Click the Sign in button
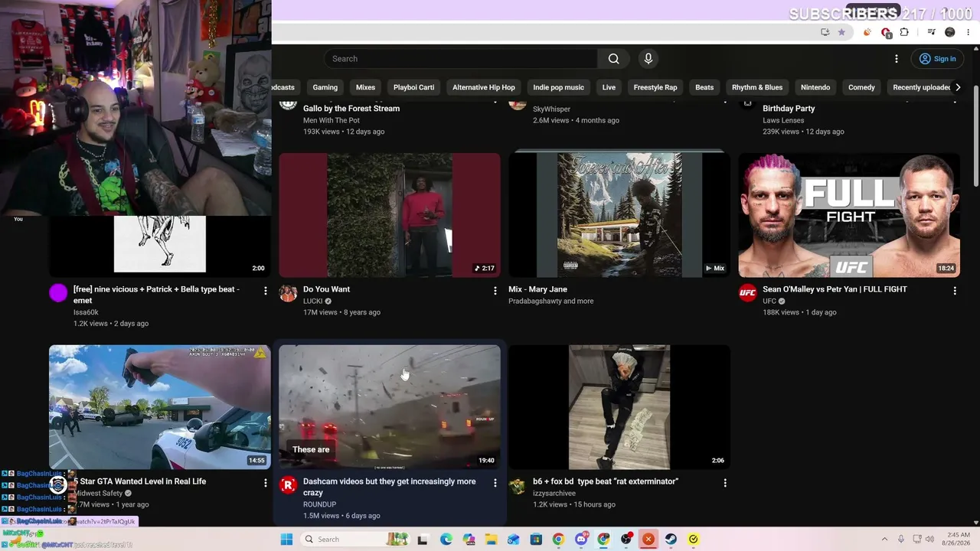The height and width of the screenshot is (551, 980). tap(937, 59)
